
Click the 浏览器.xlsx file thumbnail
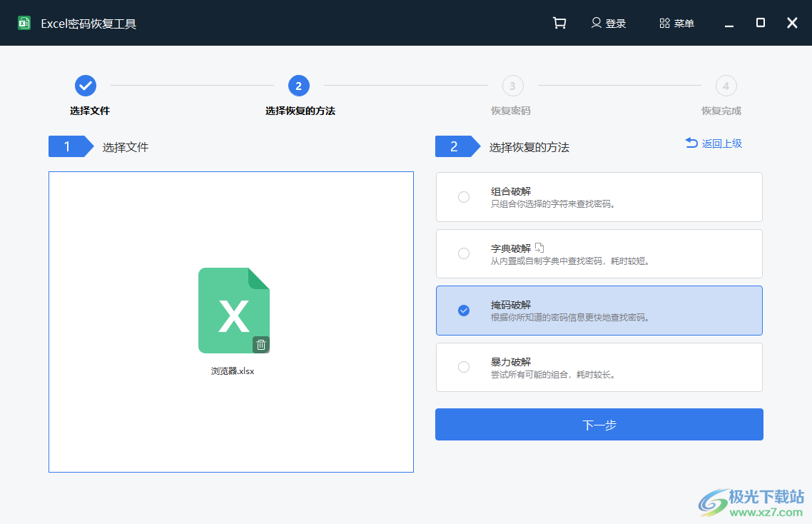(x=233, y=311)
